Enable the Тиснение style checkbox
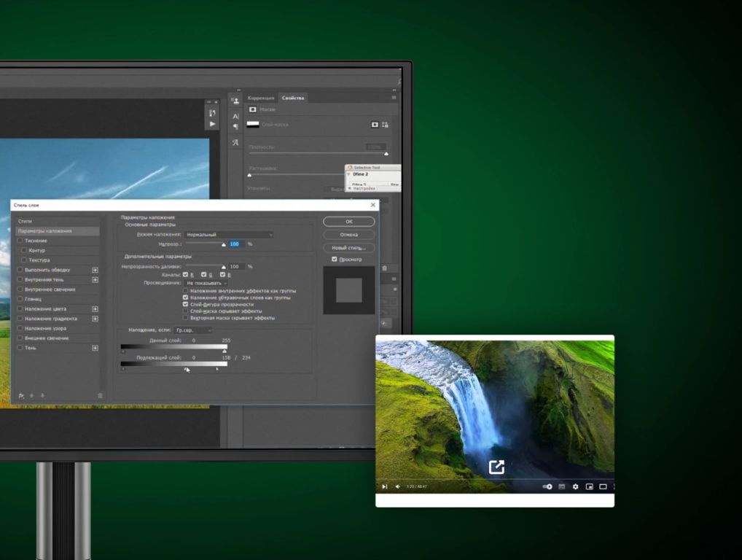742x560 pixels. [20, 241]
